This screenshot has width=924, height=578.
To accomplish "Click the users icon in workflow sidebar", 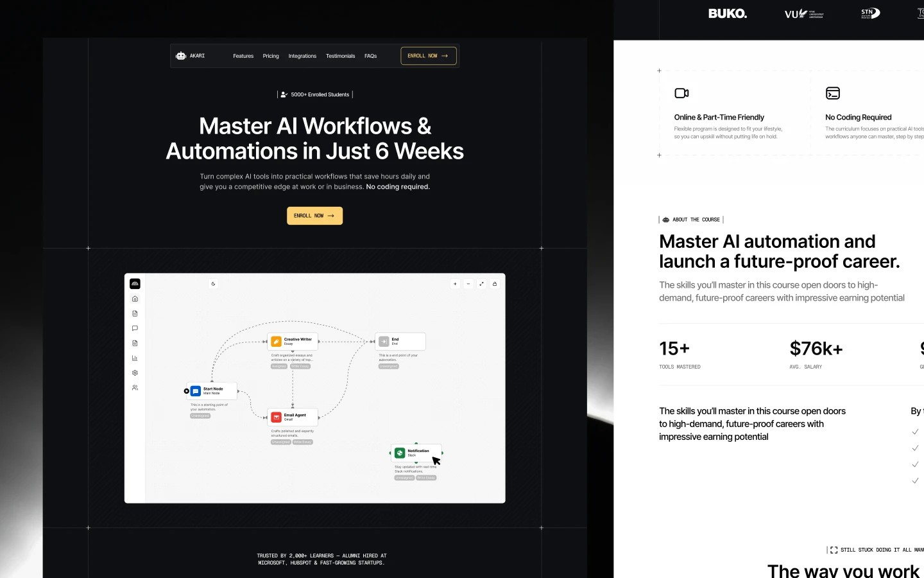I will [x=135, y=388].
